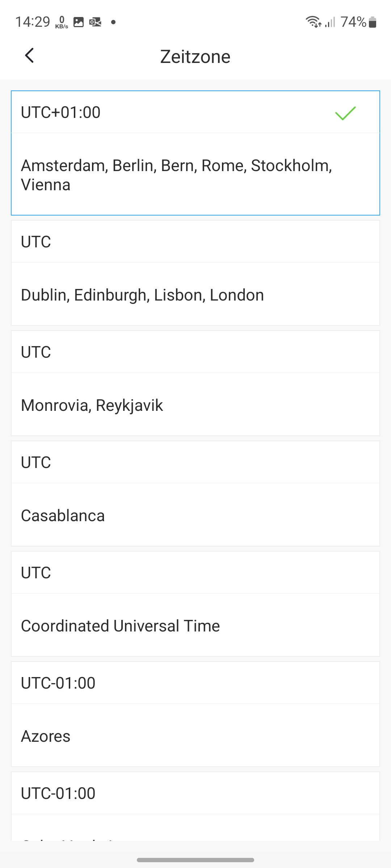Choose the Azores timezone
This screenshot has height=868, width=391.
46,736
